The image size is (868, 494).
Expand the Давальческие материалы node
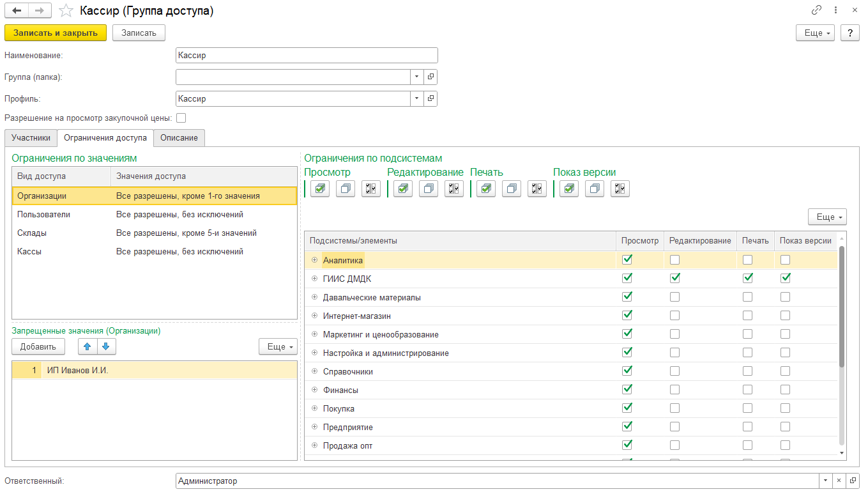coord(314,297)
